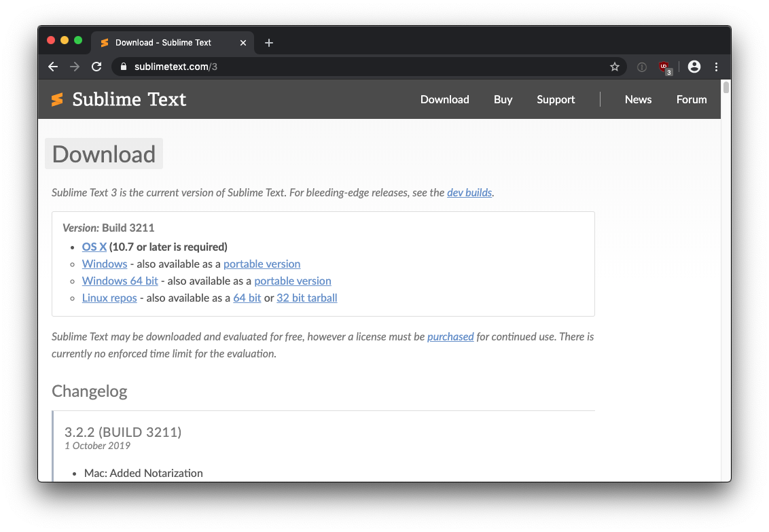The width and height of the screenshot is (769, 532).
Task: Download the OS X build link
Action: 94,247
